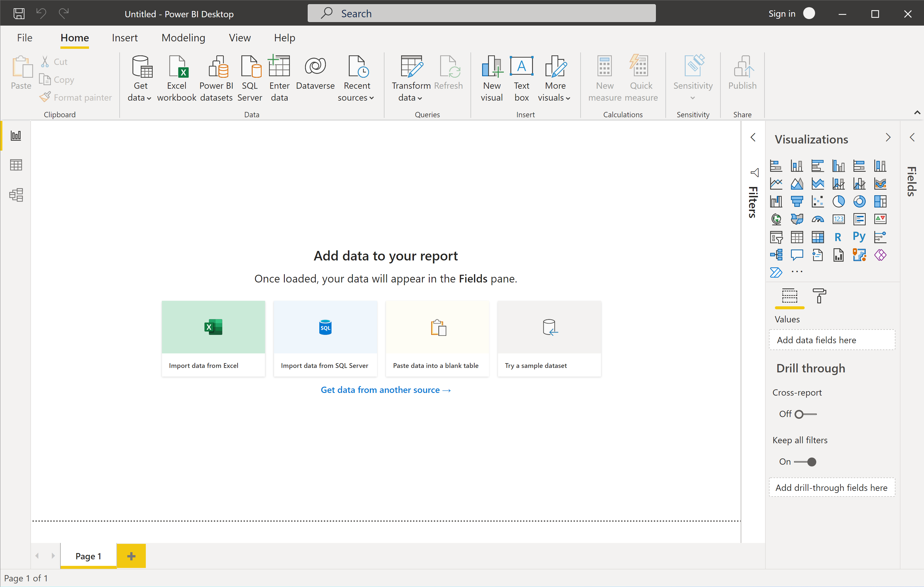Select the pie chart visualization icon
This screenshot has width=924, height=587.
coord(838,201)
